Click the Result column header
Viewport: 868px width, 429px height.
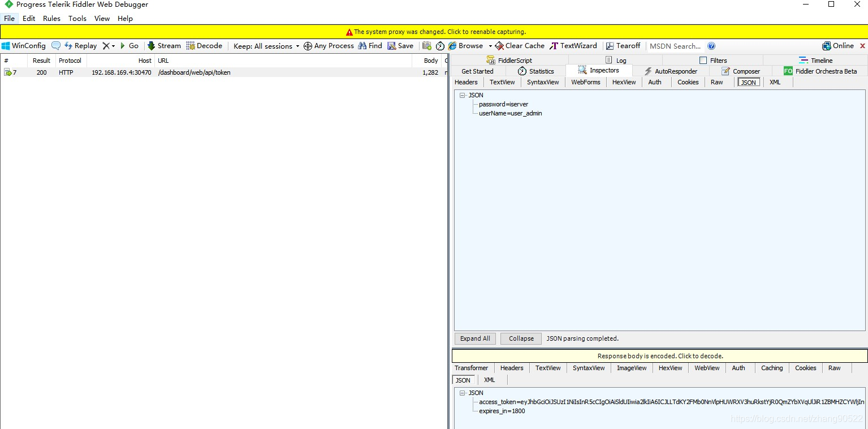[x=41, y=61]
